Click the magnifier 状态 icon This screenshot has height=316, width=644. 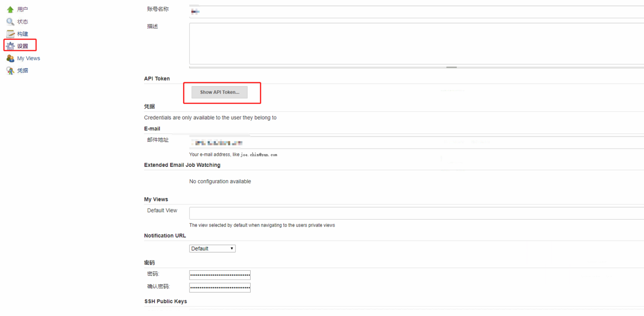point(10,22)
